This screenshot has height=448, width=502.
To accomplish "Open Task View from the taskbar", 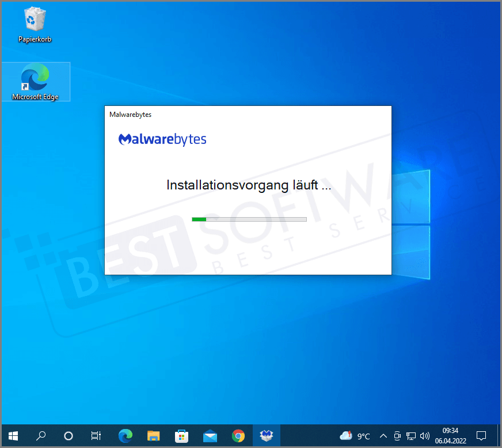I will pyautogui.click(x=96, y=436).
